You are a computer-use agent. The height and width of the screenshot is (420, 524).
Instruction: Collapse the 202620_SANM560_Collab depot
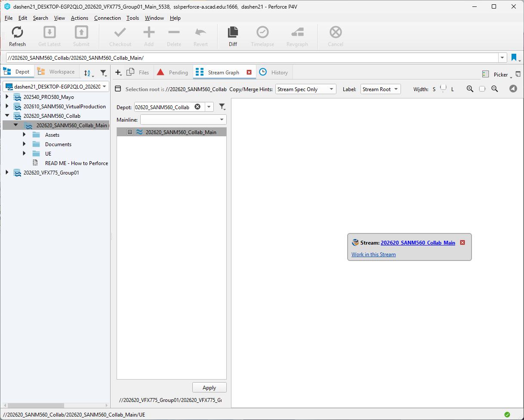(x=7, y=116)
